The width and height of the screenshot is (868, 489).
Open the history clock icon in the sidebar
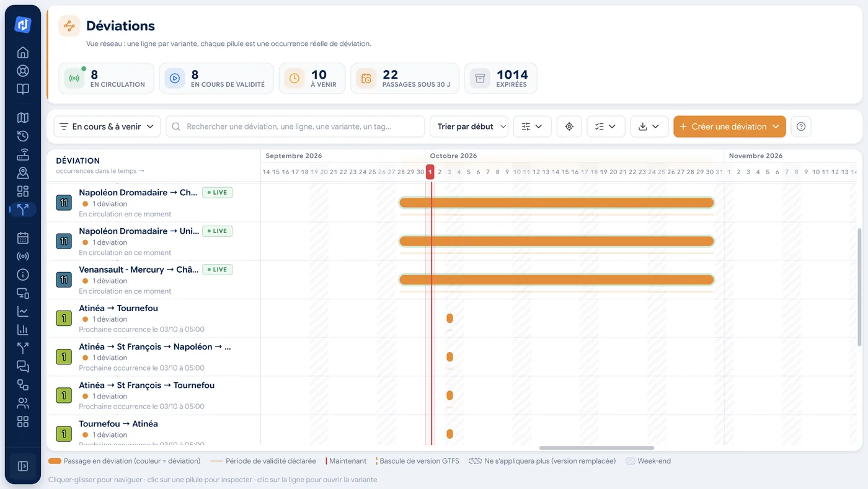(23, 136)
